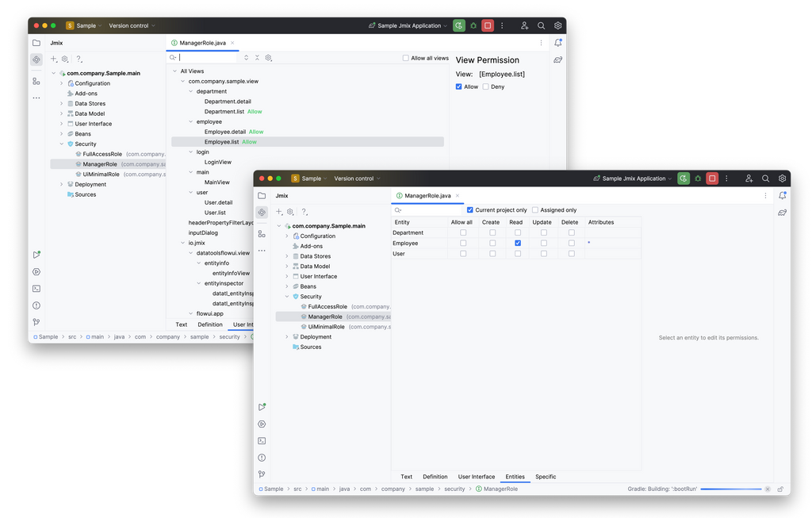Open the Jmix tool window icon
The image size is (812, 518).
(262, 212)
